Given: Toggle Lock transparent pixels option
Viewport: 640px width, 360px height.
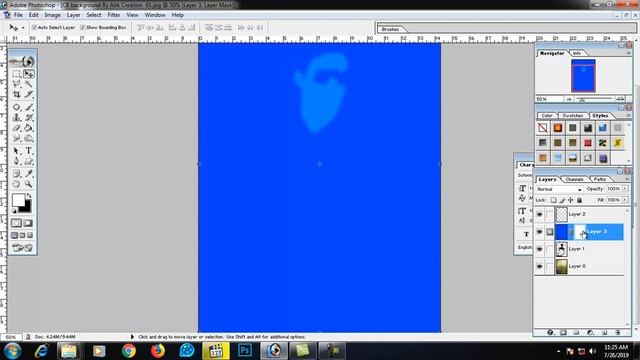Looking at the screenshot, I should pyautogui.click(x=553, y=200).
